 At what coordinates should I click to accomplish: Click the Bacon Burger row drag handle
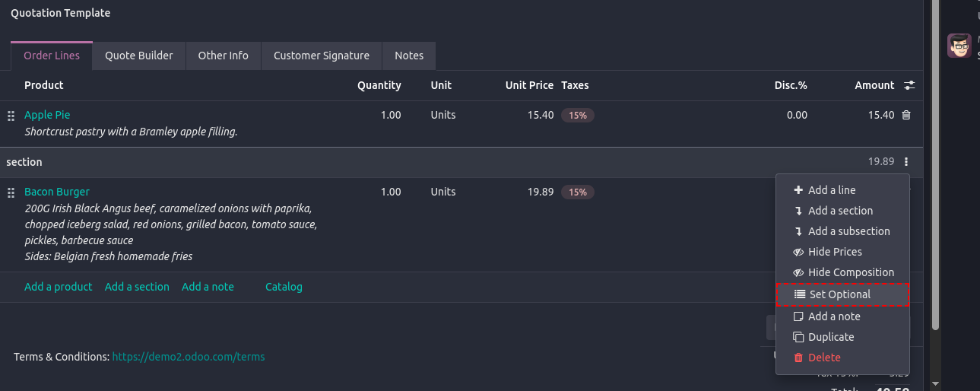click(x=11, y=192)
